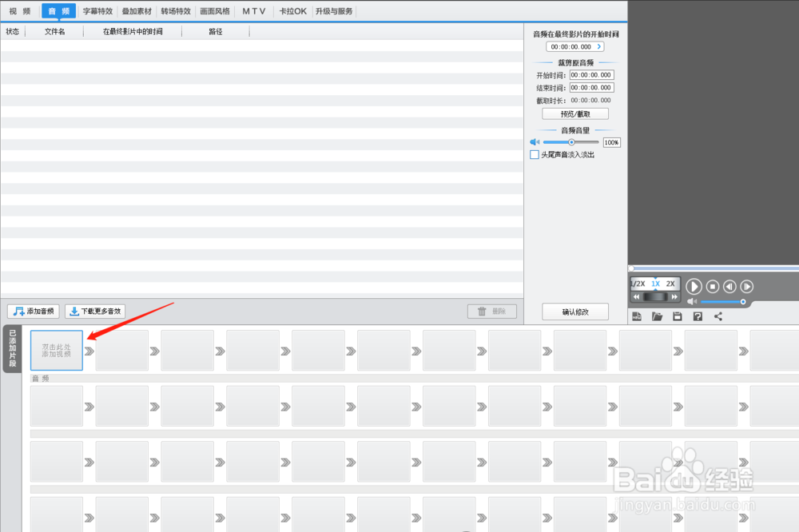Click the share icon below the preview

click(718, 317)
